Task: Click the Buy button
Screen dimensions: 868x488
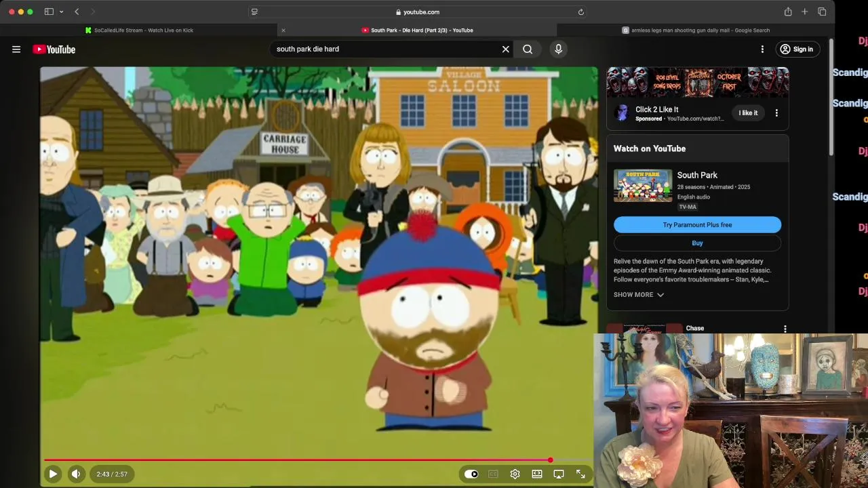Action: (697, 243)
